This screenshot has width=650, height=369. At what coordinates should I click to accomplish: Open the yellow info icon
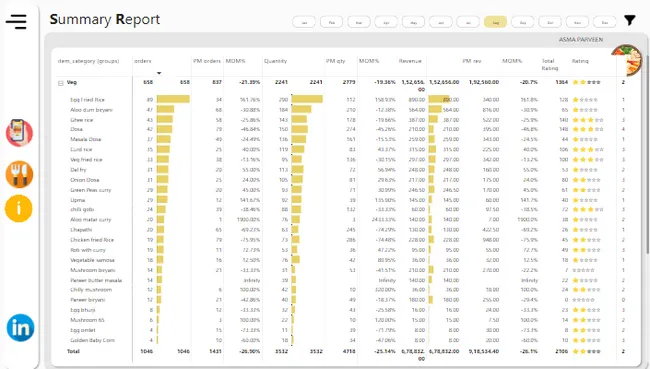pos(19,208)
